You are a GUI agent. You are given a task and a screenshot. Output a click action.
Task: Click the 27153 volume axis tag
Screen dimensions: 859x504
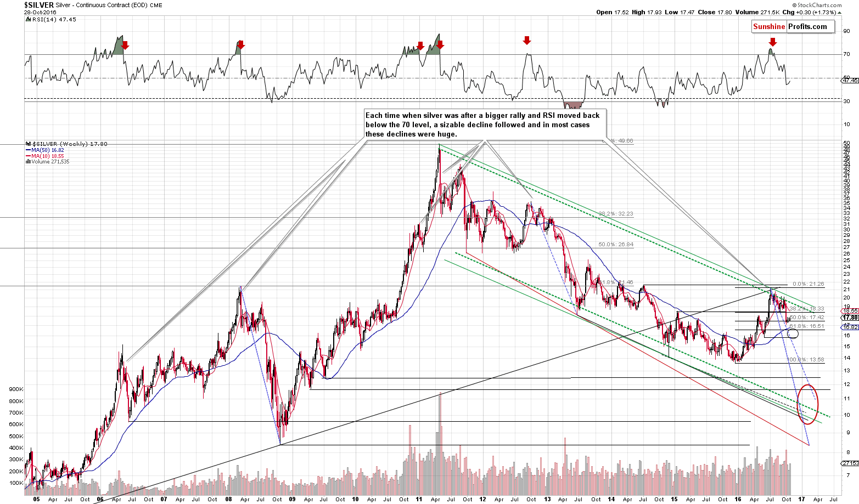tap(849, 463)
